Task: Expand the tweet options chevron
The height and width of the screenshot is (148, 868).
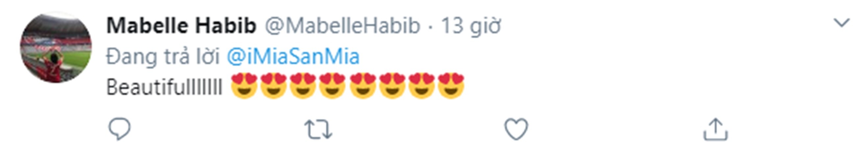Action: point(842,23)
